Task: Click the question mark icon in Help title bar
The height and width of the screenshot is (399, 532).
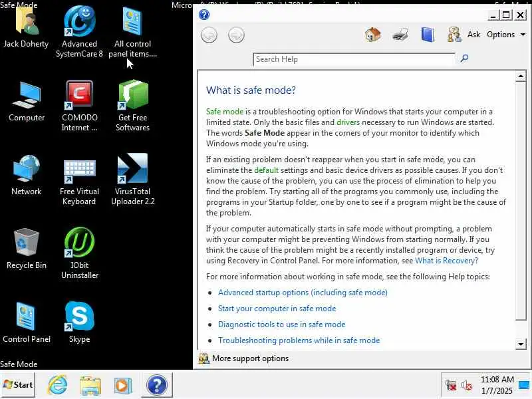Action: (204, 15)
